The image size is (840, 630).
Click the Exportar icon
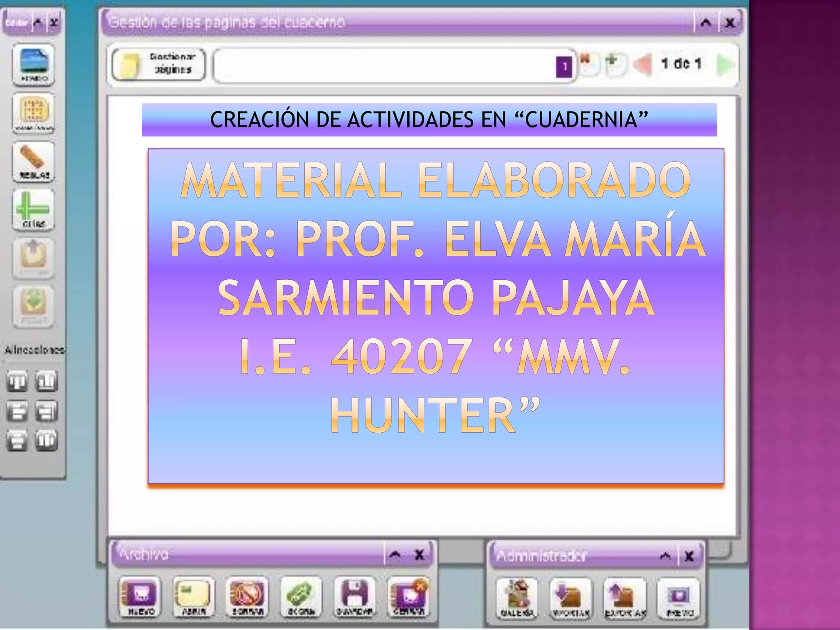click(625, 598)
